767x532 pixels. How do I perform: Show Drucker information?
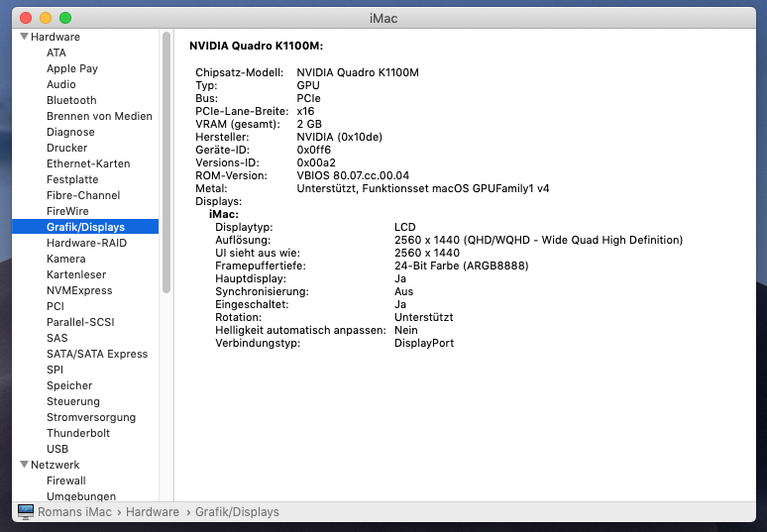[67, 148]
